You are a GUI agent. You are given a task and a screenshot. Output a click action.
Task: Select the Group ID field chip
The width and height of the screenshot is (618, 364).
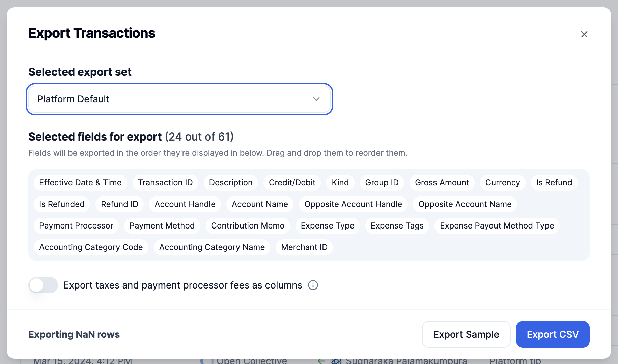(x=382, y=183)
